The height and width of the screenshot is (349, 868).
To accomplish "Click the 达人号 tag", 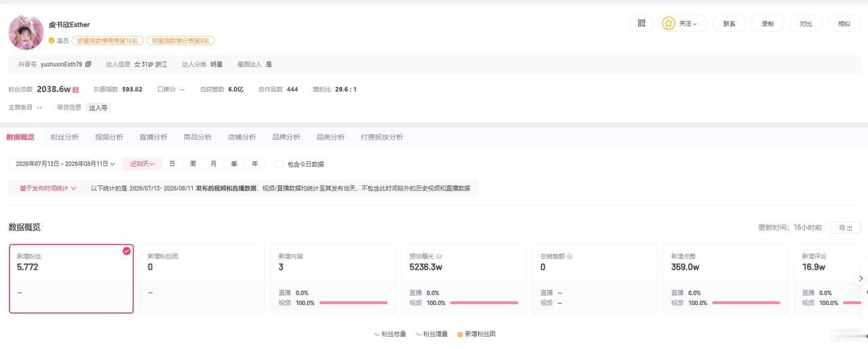I will coord(98,108).
